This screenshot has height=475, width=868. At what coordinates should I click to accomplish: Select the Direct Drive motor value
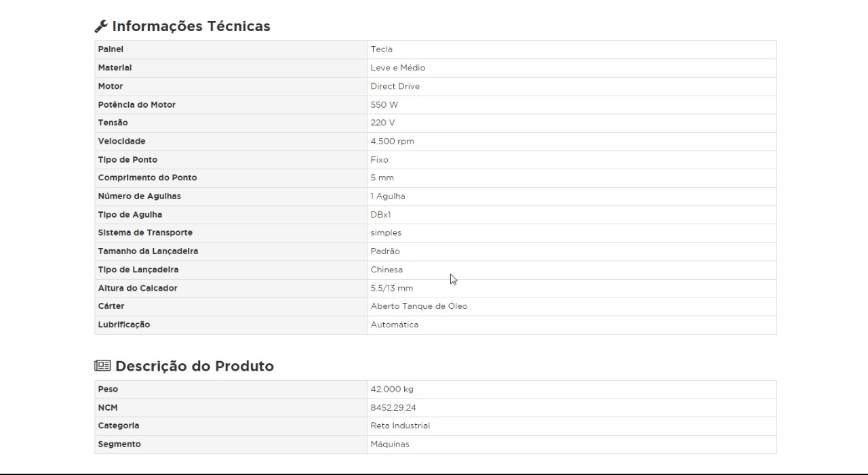coord(395,86)
